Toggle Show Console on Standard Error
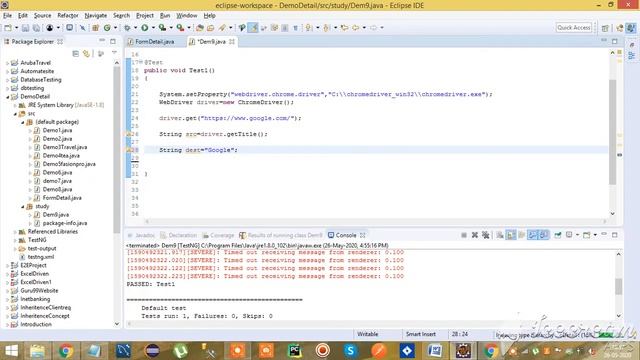The height and width of the screenshot is (360, 640). pyautogui.click(x=544, y=235)
